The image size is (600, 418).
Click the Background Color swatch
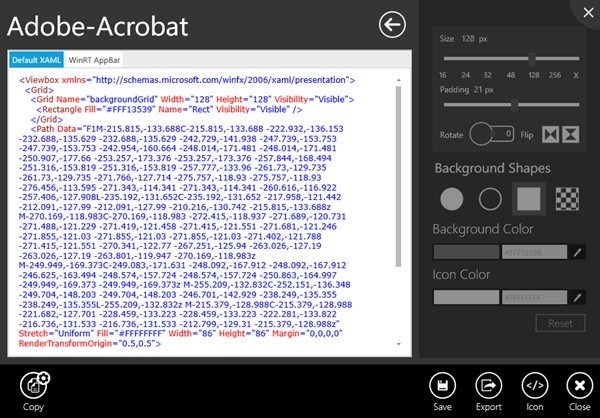pos(466,252)
